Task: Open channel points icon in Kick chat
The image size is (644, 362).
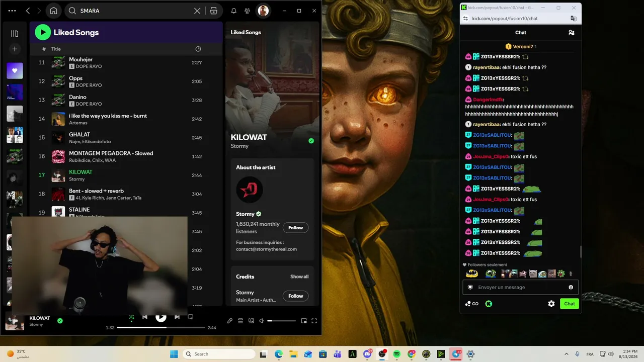Action: (472, 304)
